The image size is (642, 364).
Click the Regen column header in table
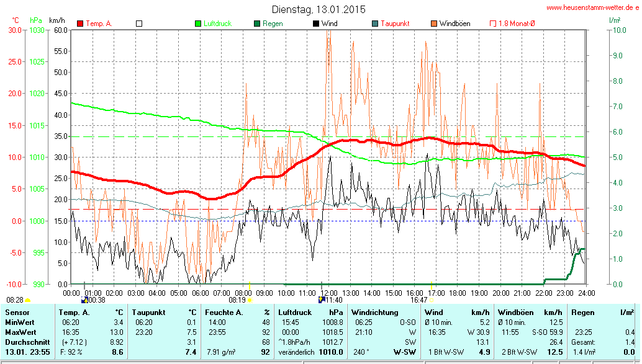tap(582, 313)
